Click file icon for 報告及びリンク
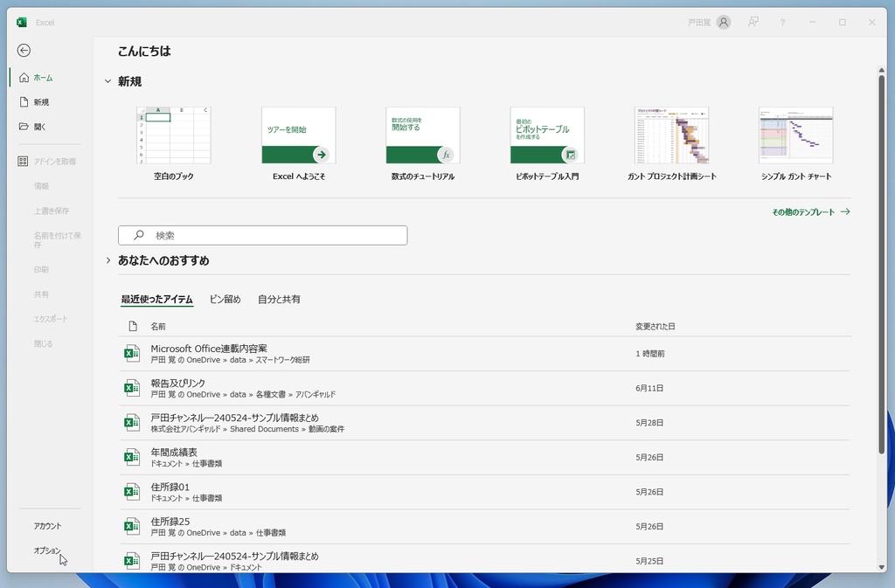 tap(132, 389)
